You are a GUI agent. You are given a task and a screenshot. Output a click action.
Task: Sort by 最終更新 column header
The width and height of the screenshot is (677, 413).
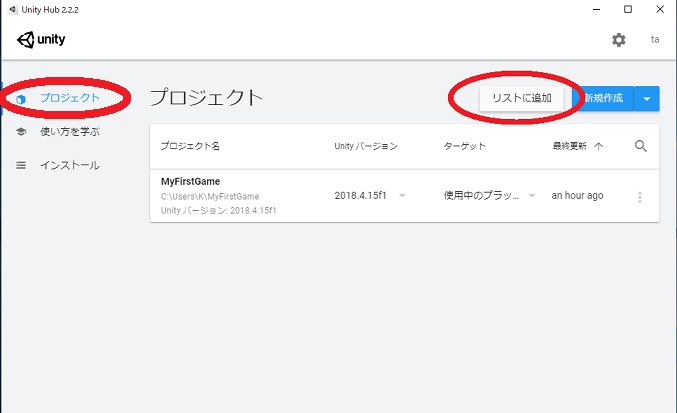(569, 146)
